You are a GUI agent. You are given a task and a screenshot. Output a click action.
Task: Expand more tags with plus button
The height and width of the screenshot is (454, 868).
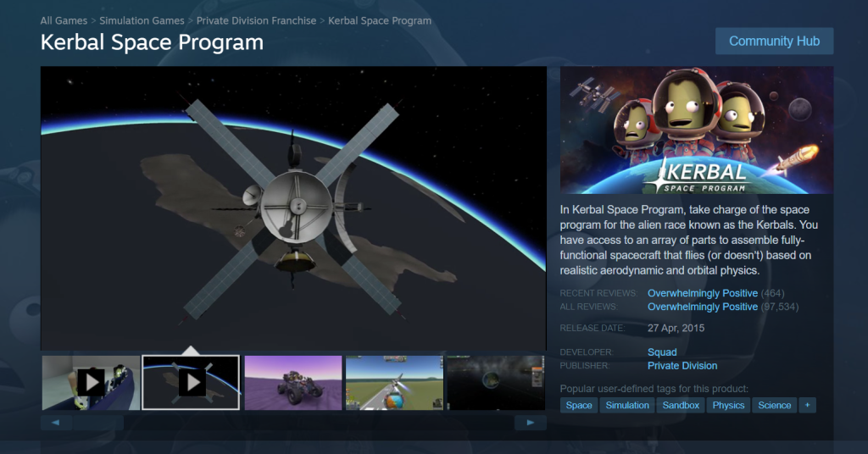808,406
